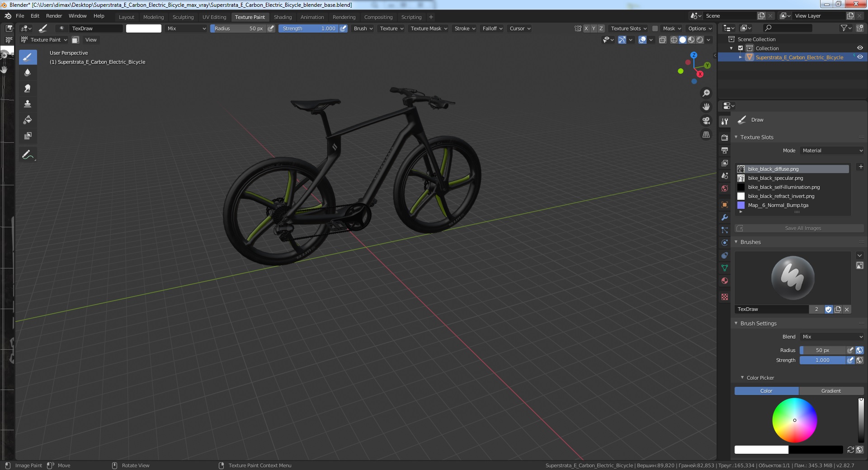Toggle brush fake user shield
The image size is (868, 470).
(x=828, y=310)
